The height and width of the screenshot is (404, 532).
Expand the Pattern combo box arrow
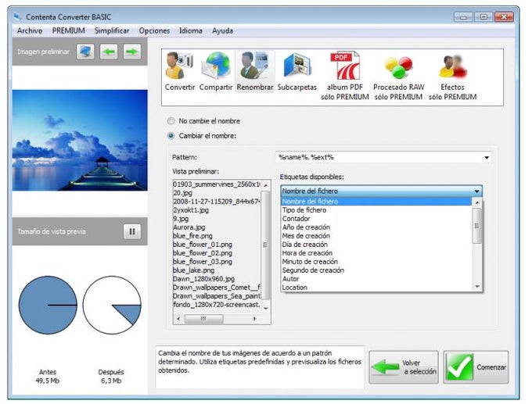(487, 158)
